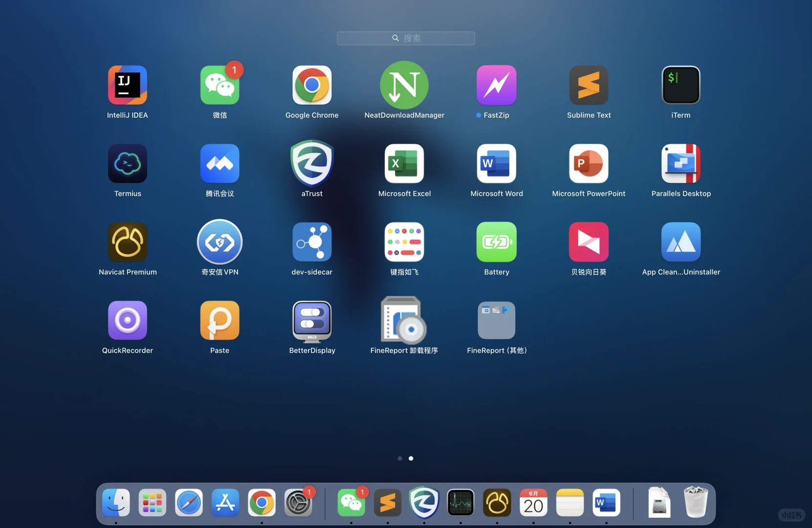Open Google Chrome in the Launchpad grid
Image resolution: width=812 pixels, height=528 pixels.
point(312,85)
